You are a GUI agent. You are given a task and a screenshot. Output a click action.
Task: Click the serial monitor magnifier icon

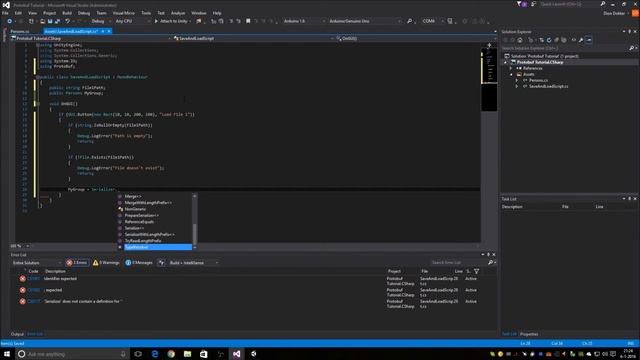409,21
